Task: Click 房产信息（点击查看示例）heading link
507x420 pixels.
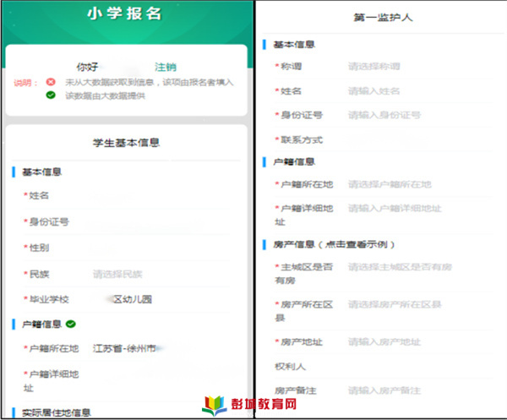Action: coord(334,244)
